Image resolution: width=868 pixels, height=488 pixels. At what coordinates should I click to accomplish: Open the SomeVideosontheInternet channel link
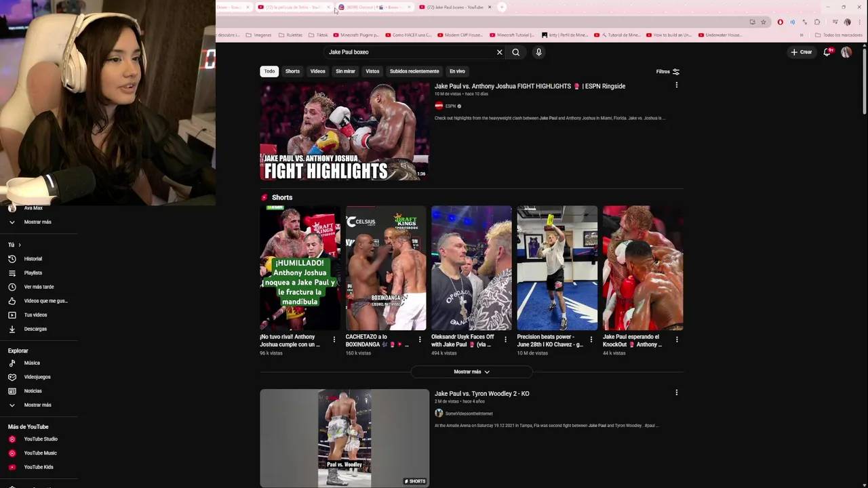click(x=469, y=413)
